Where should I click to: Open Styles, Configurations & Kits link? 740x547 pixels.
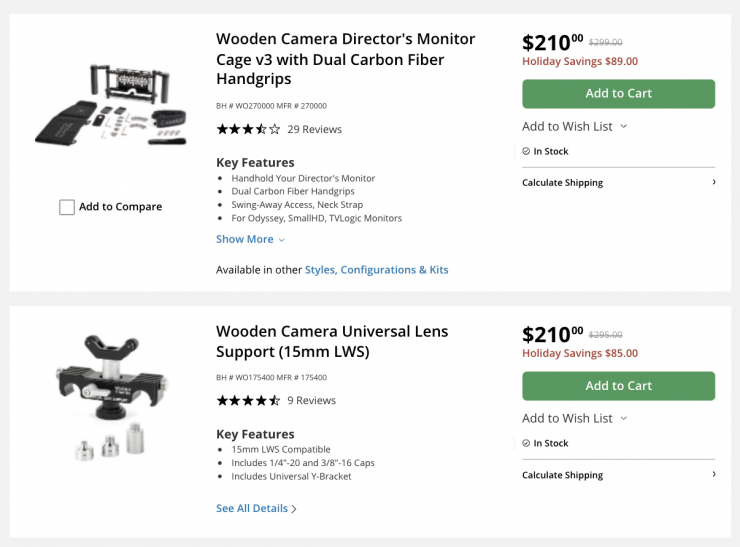click(x=376, y=270)
